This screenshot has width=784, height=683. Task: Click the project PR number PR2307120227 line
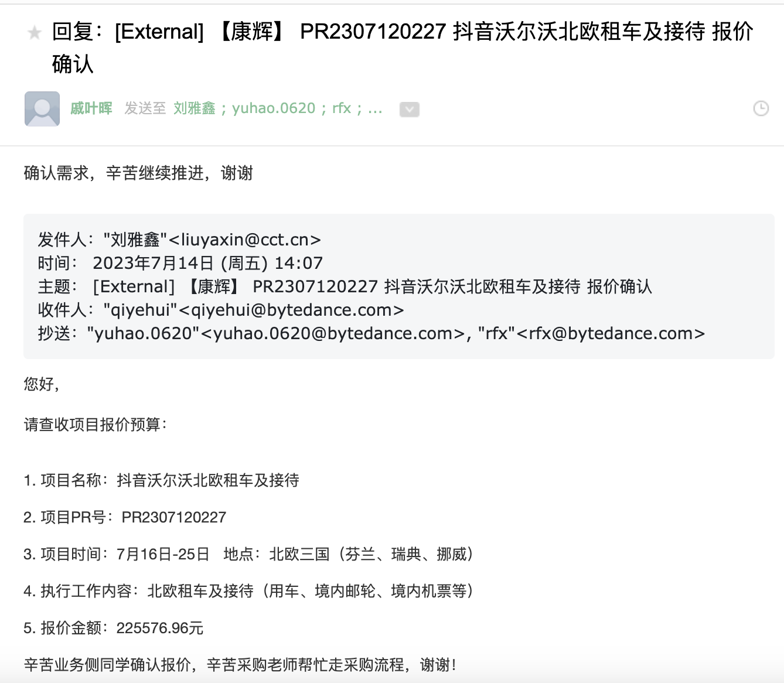(173, 517)
